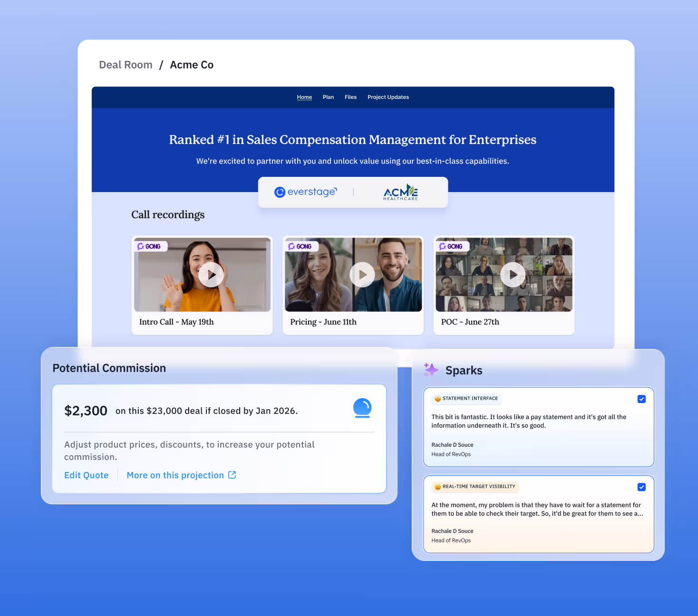698x616 pixels.
Task: Click the Everstage logo
Action: pos(307,192)
